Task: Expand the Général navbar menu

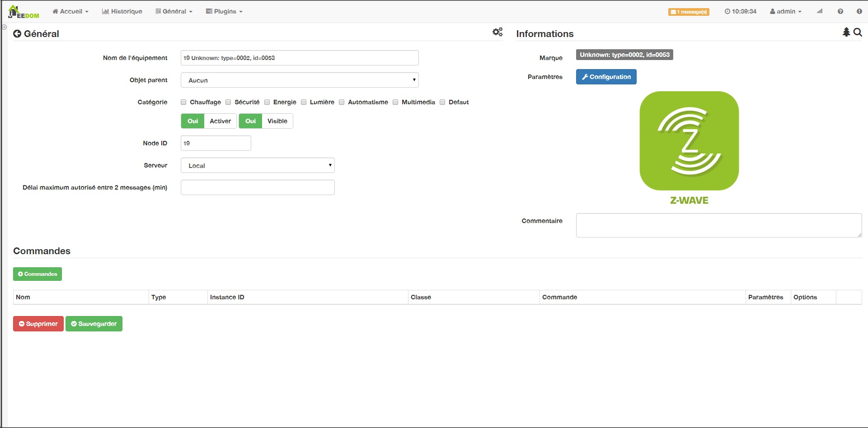Action: point(174,11)
